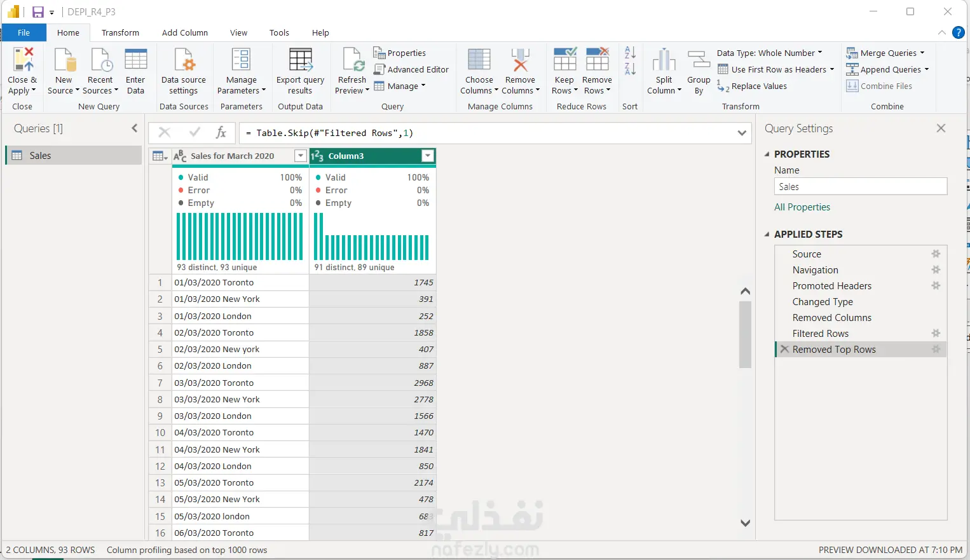970x560 pixels.
Task: Click the Choose Columns icon
Action: [x=479, y=60]
